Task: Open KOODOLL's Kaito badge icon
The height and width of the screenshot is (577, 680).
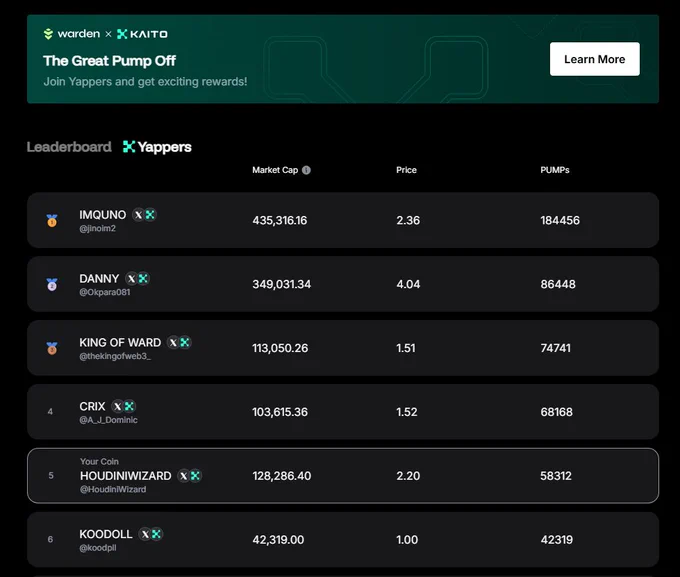Action: pyautogui.click(x=157, y=534)
